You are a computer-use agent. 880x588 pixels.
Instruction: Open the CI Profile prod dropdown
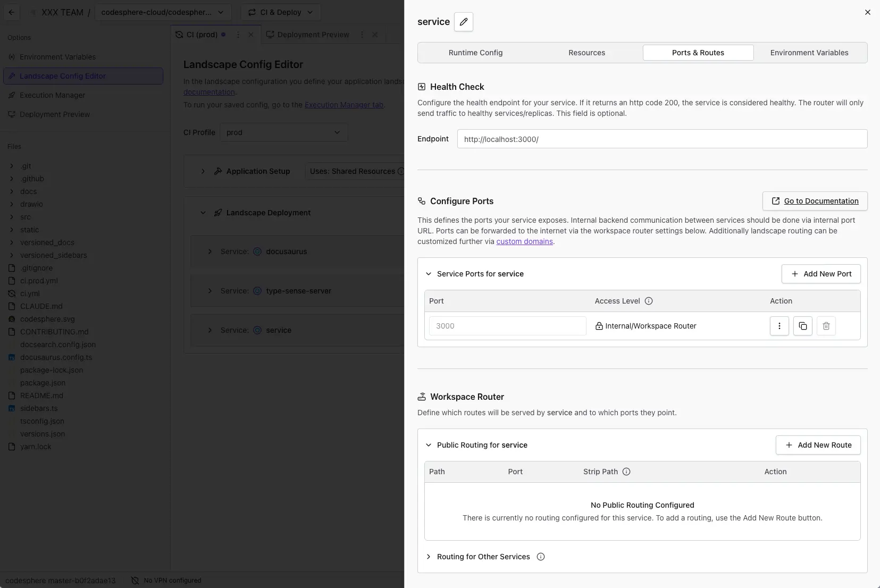pos(283,132)
